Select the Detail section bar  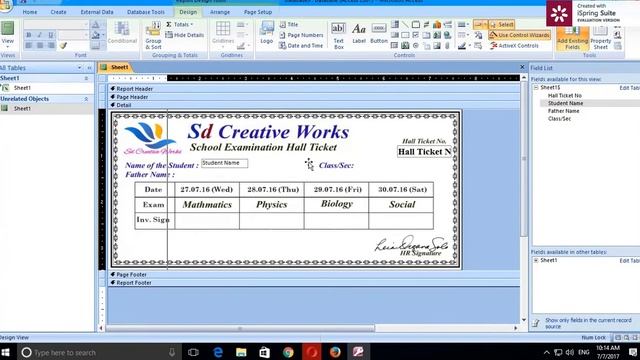click(x=314, y=105)
